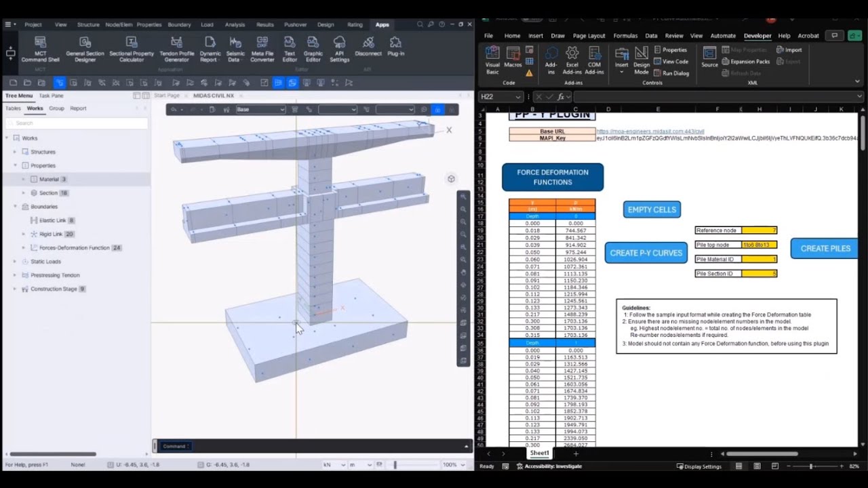868x488 pixels.
Task: Open Tendon Profile Generator
Action: [x=176, y=49]
